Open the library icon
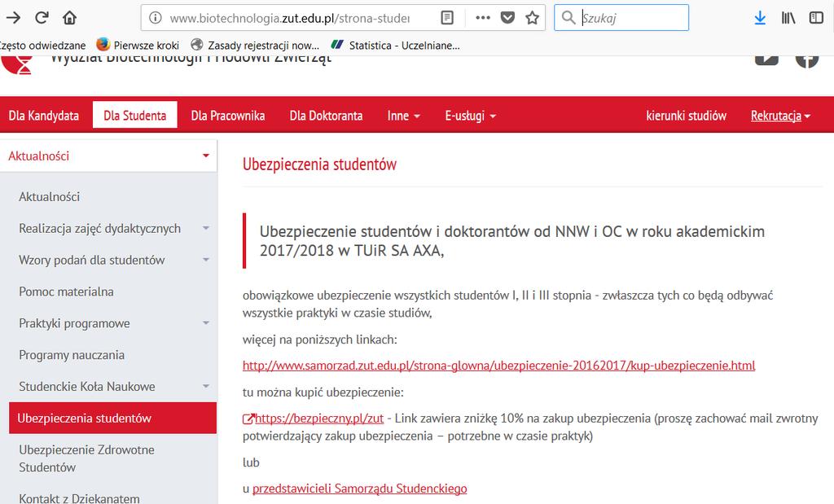The height and width of the screenshot is (504, 834). click(788, 18)
